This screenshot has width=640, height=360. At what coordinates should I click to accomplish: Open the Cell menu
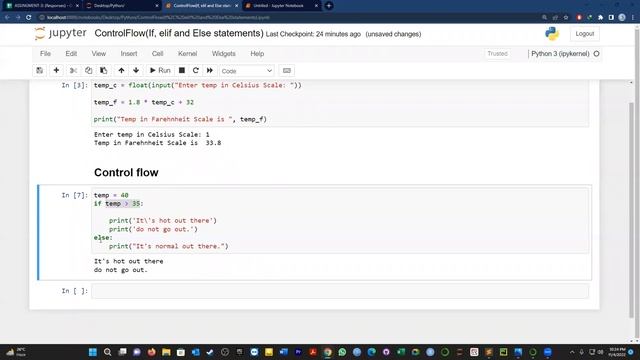click(x=158, y=53)
